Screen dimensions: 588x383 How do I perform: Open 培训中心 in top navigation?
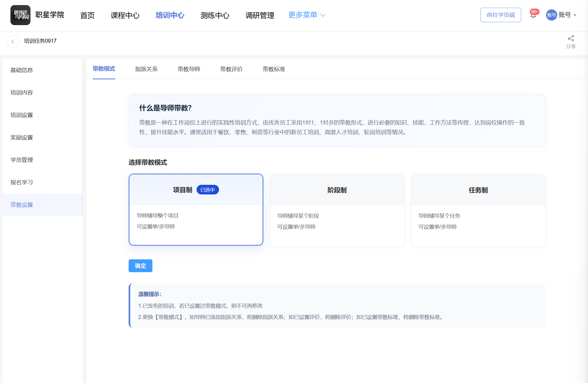[x=170, y=15]
